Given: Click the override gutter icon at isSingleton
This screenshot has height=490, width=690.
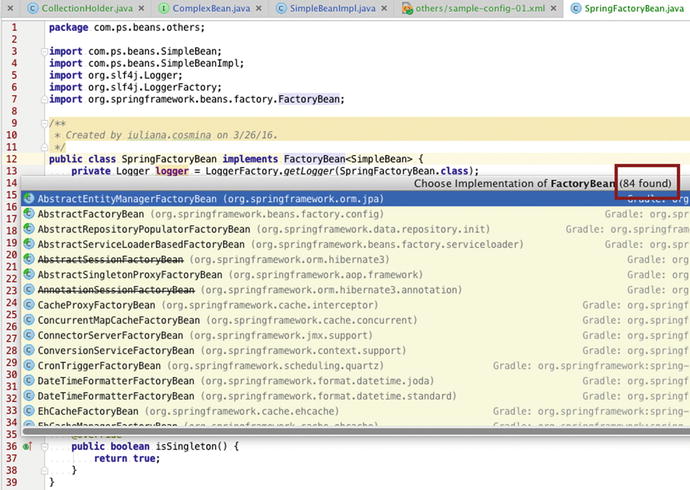Looking at the screenshot, I should [27, 446].
